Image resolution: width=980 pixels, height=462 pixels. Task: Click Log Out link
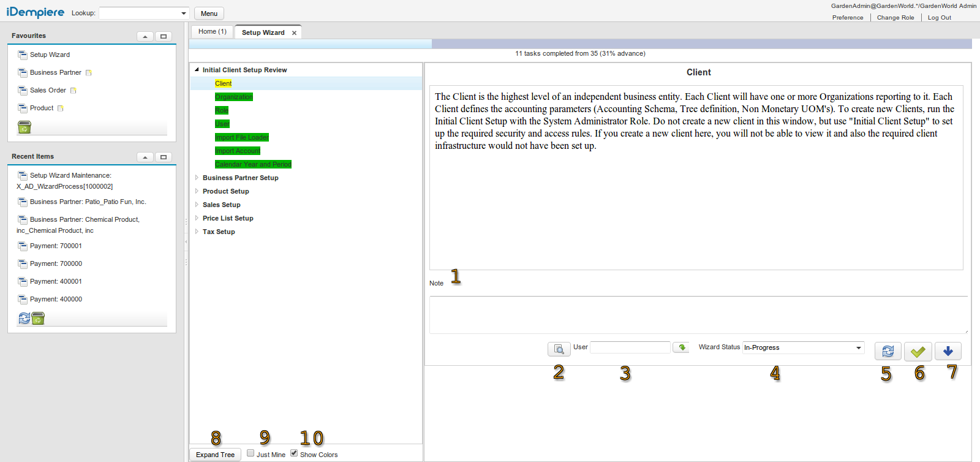tap(940, 18)
